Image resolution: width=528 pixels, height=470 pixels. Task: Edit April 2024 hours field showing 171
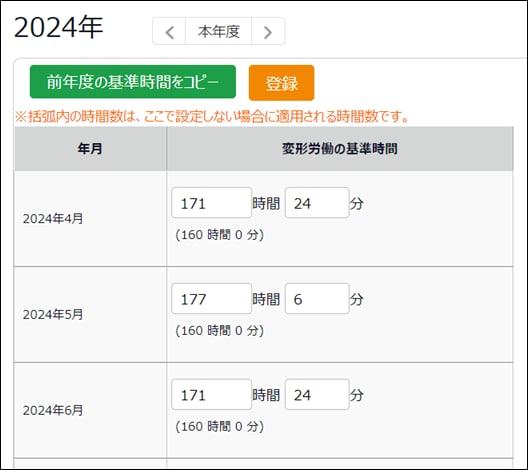pos(211,203)
